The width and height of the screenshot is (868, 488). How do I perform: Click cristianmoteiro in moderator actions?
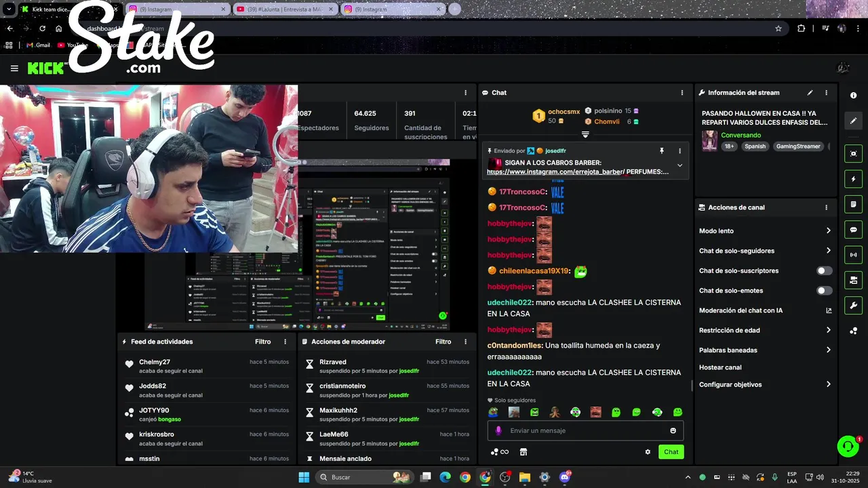pyautogui.click(x=342, y=386)
